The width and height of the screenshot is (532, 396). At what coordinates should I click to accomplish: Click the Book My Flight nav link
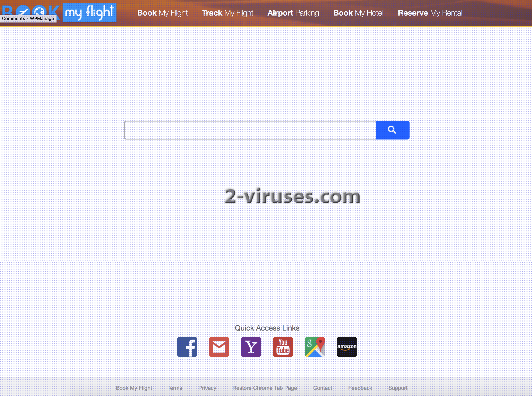(x=162, y=13)
